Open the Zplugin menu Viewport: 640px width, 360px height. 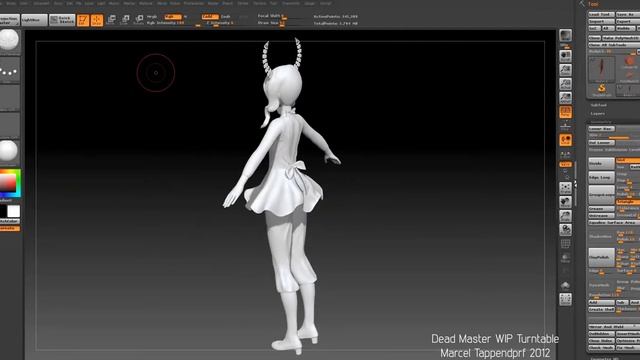click(x=309, y=3)
